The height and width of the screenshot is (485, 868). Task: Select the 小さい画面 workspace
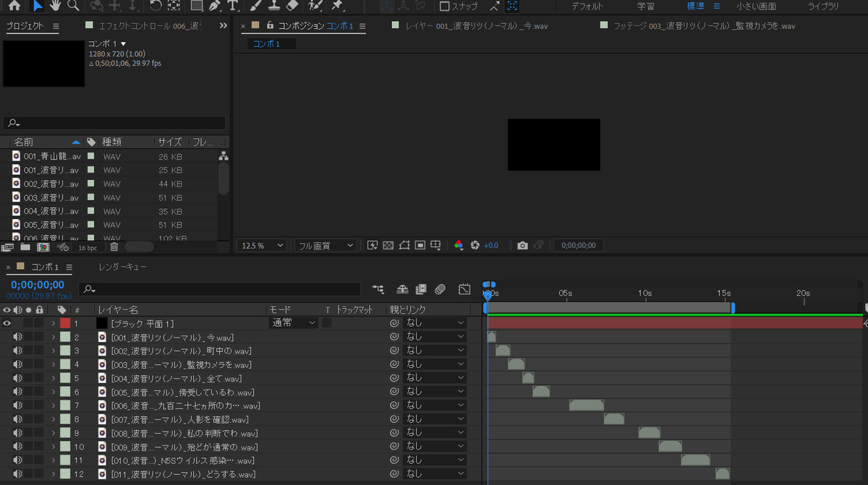click(756, 6)
